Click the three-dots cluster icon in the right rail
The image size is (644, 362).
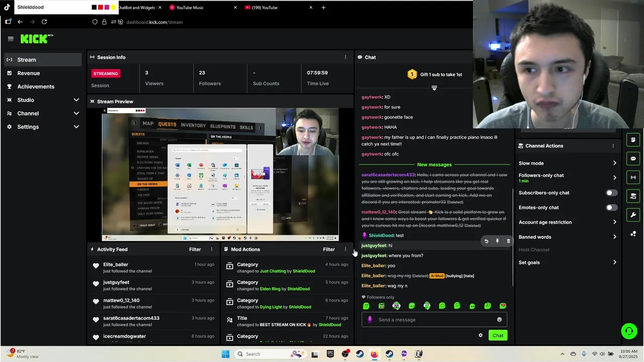click(x=633, y=234)
